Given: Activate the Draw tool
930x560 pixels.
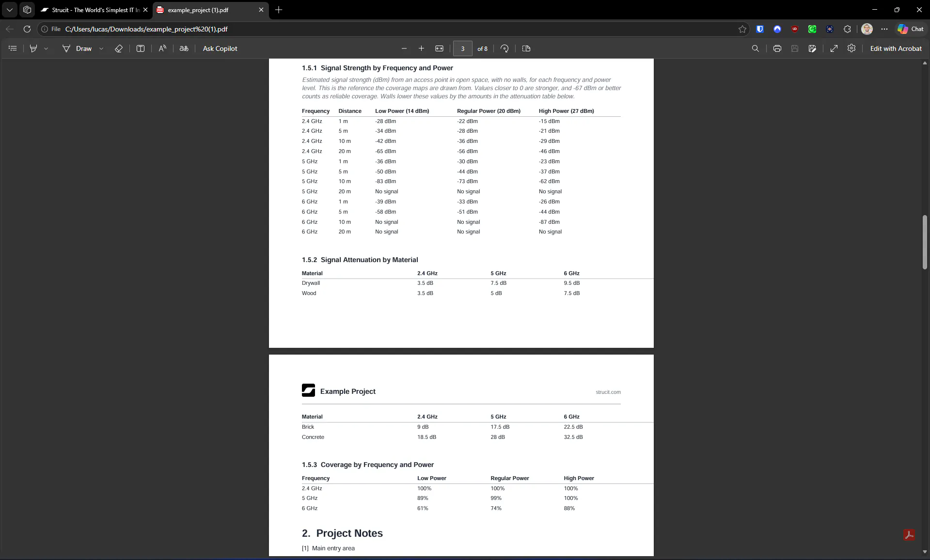Looking at the screenshot, I should coord(77,48).
